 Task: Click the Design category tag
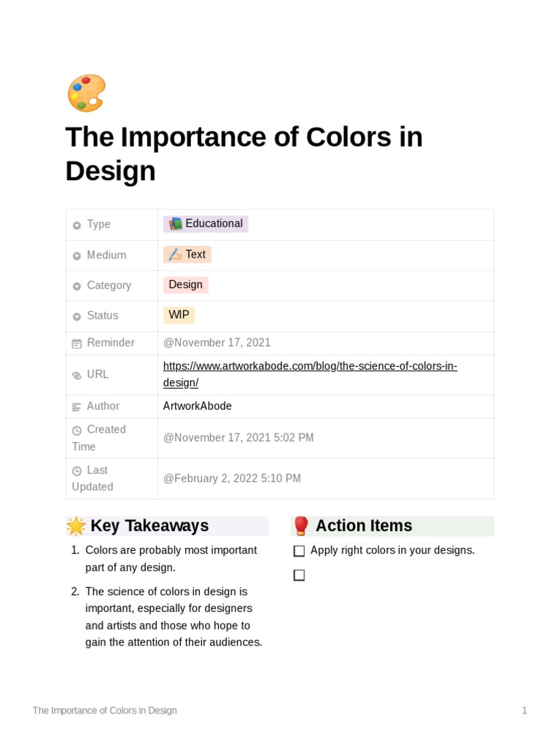point(186,285)
